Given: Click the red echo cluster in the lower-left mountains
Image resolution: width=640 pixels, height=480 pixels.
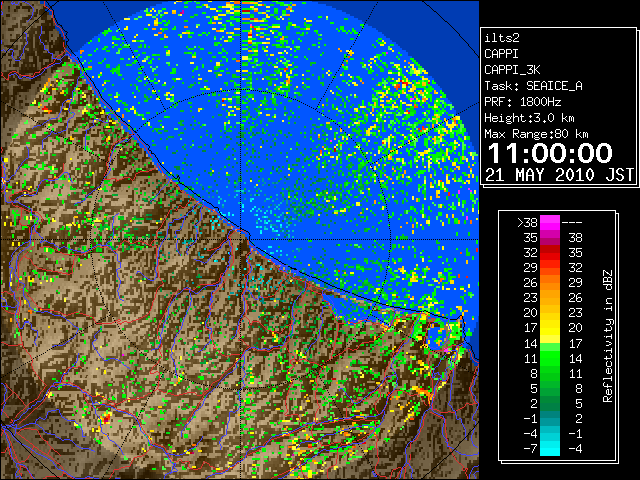Looking at the screenshot, I should (x=107, y=417).
